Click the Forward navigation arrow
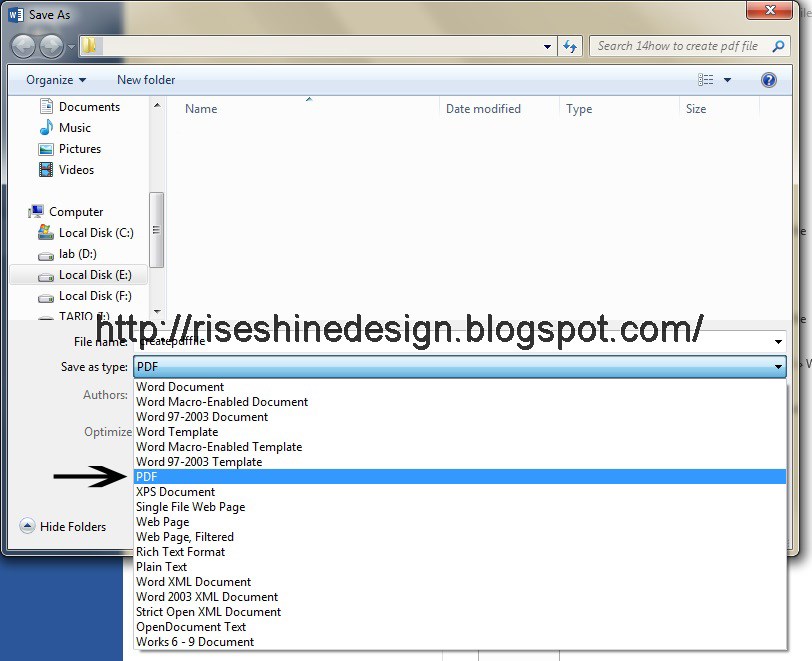The width and height of the screenshot is (812, 661). (x=50, y=46)
